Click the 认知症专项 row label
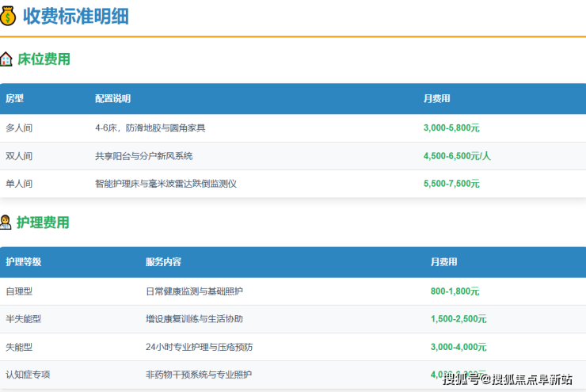The image size is (586, 392). [x=28, y=375]
